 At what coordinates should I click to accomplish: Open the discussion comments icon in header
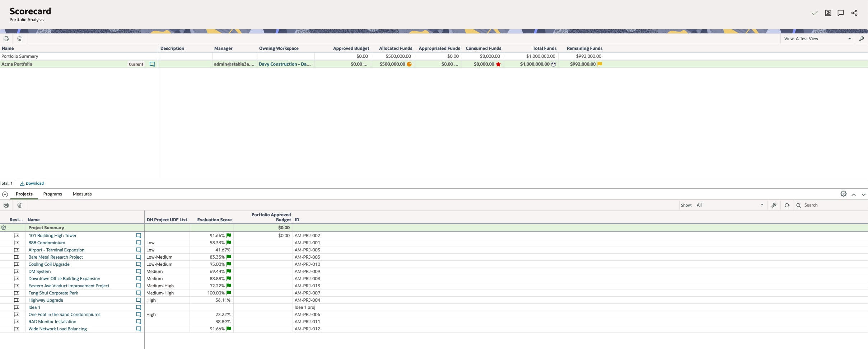tap(841, 13)
